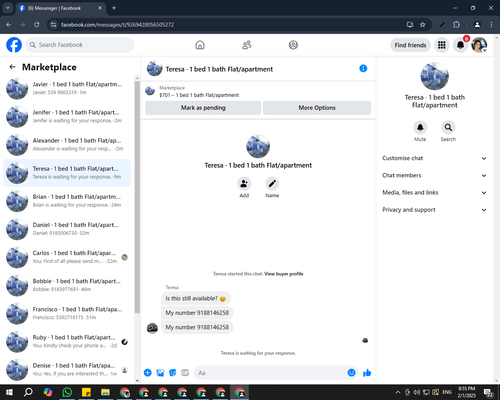Bookmark this page with star icon
The image size is (500, 400).
coord(423,25)
